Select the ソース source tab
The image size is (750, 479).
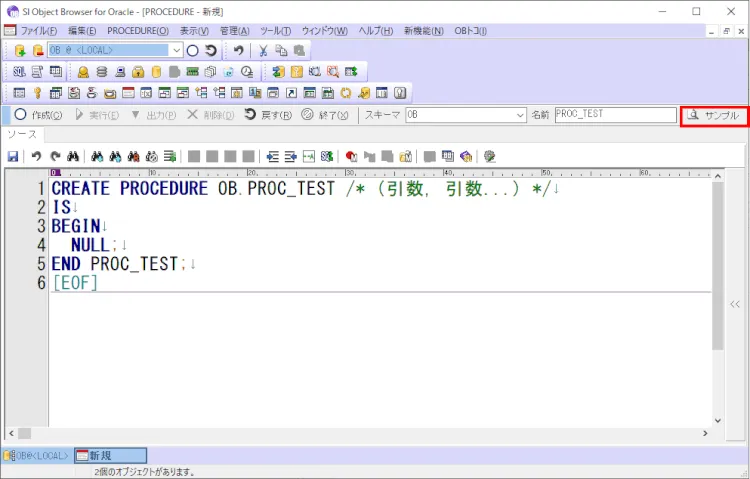(x=22, y=134)
